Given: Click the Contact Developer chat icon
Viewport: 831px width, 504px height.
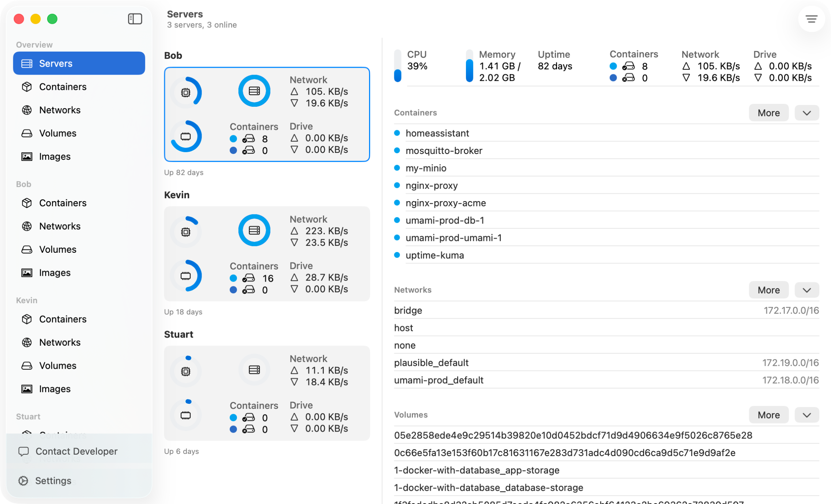Looking at the screenshot, I should tap(23, 451).
